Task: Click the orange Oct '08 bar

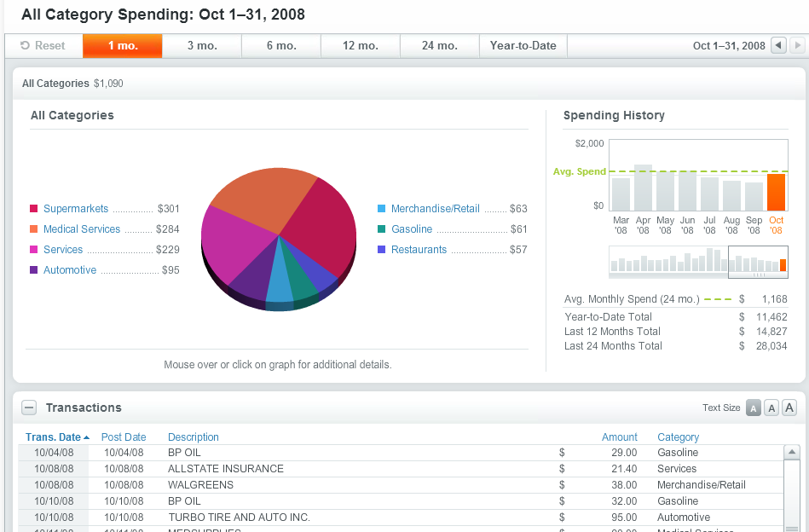Action: tap(776, 193)
